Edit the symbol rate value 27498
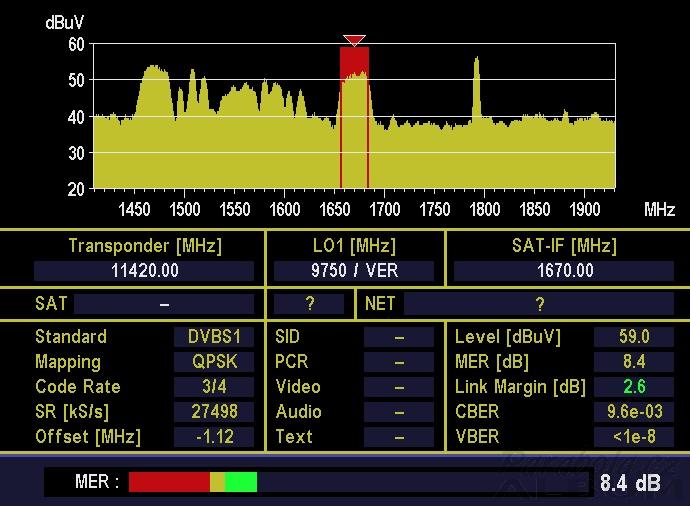The width and height of the screenshot is (690, 506). point(214,412)
